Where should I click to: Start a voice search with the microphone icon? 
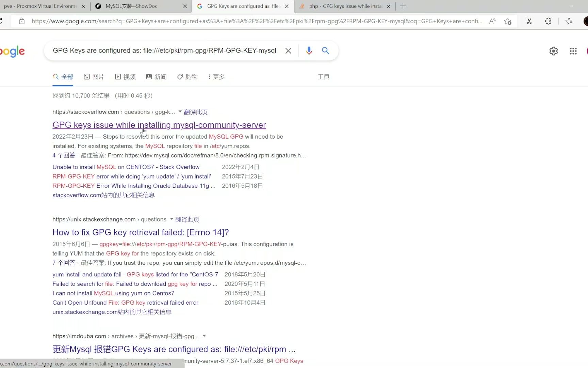pos(309,50)
